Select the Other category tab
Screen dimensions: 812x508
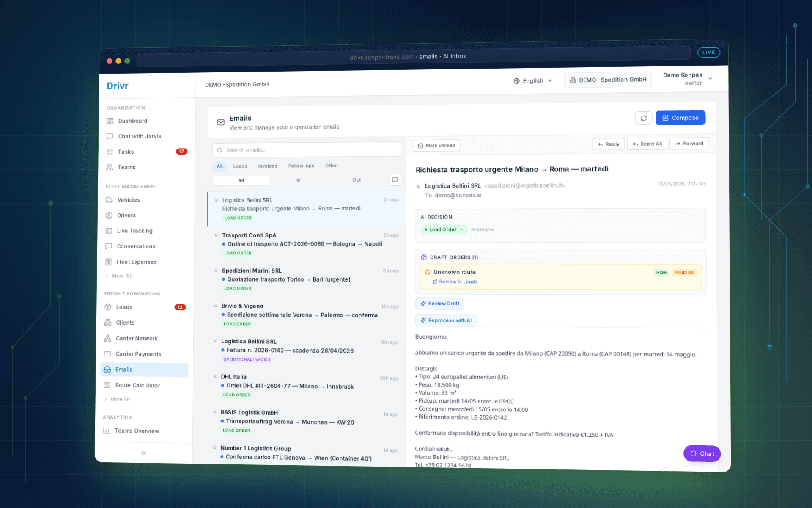pos(332,166)
